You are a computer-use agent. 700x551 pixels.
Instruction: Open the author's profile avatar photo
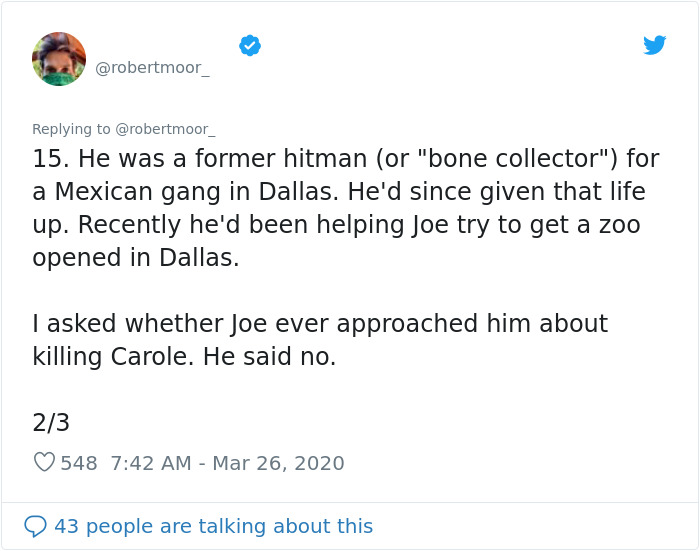point(59,59)
